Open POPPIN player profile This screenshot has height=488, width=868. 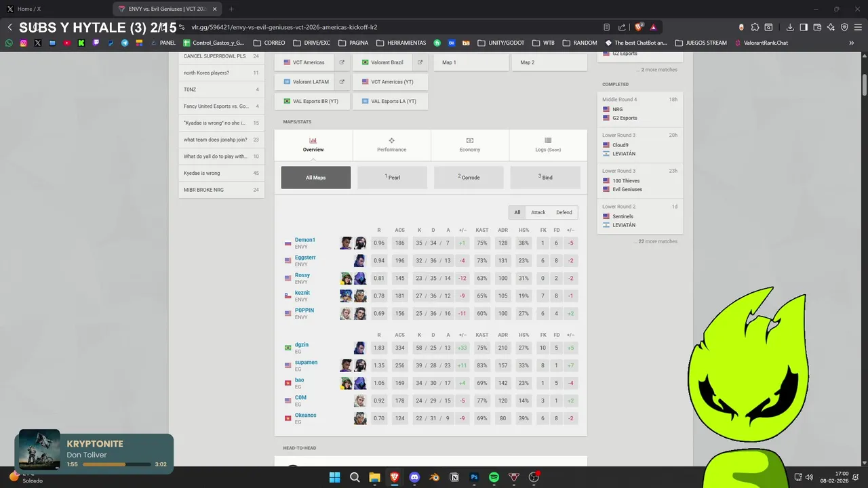click(304, 310)
